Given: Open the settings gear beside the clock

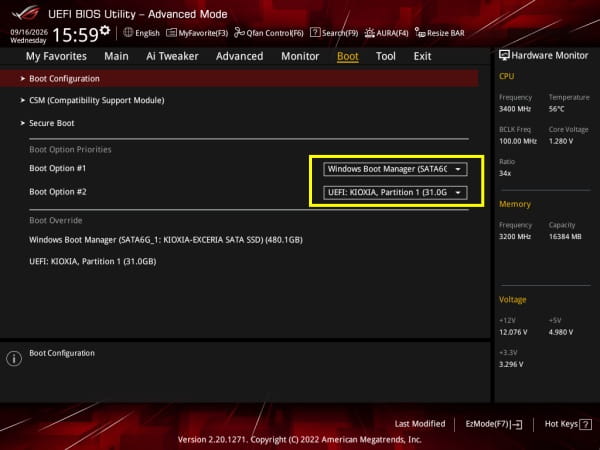Looking at the screenshot, I should [x=105, y=30].
